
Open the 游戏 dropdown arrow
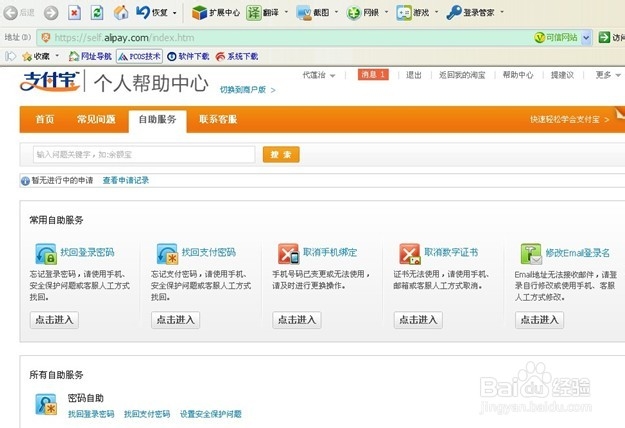[436, 12]
